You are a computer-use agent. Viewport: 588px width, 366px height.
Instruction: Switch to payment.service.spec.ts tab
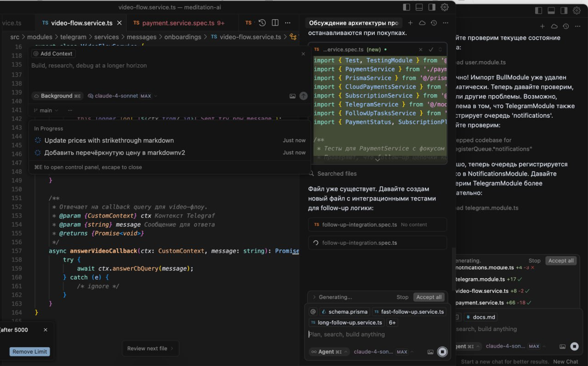(x=178, y=23)
